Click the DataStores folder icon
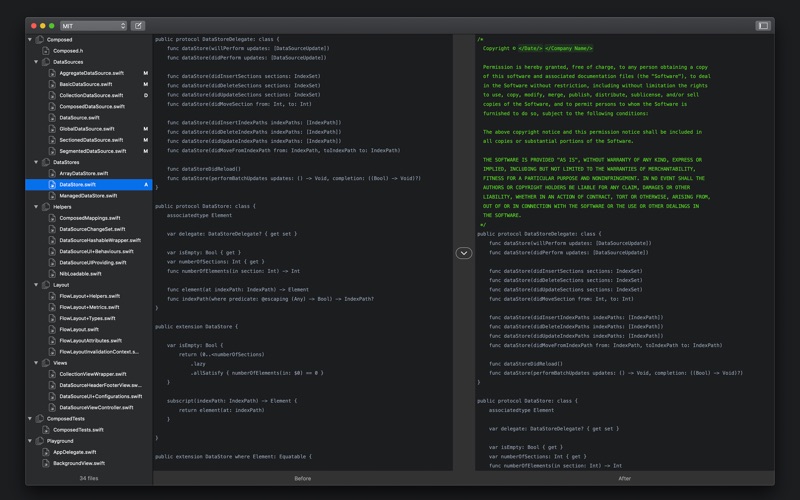Screen dimensions: 800x500 click(x=46, y=162)
